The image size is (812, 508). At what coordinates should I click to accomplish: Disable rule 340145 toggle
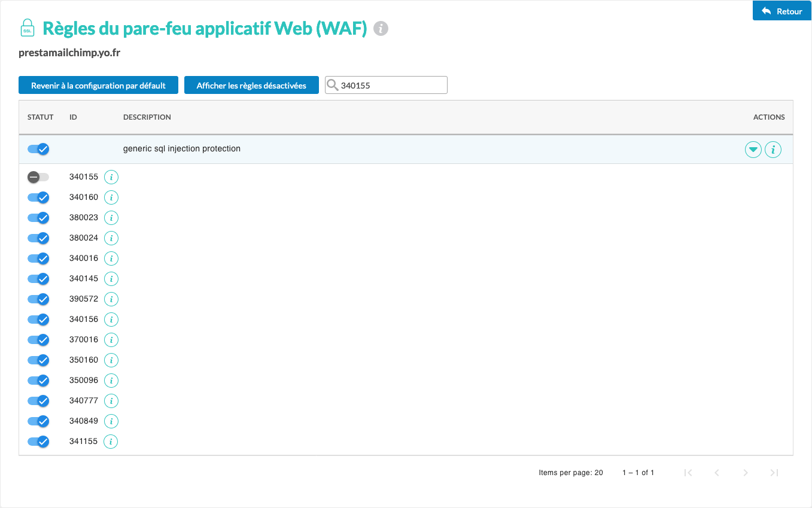tap(38, 279)
